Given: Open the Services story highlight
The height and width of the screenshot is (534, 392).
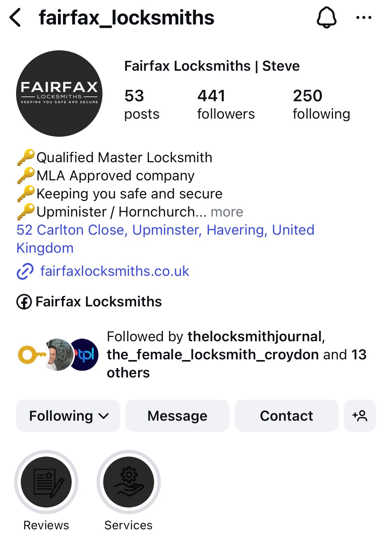Looking at the screenshot, I should click(x=129, y=482).
